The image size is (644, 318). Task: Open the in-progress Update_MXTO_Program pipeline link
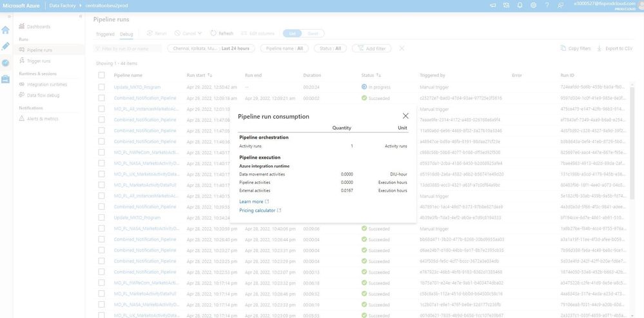tap(137, 87)
